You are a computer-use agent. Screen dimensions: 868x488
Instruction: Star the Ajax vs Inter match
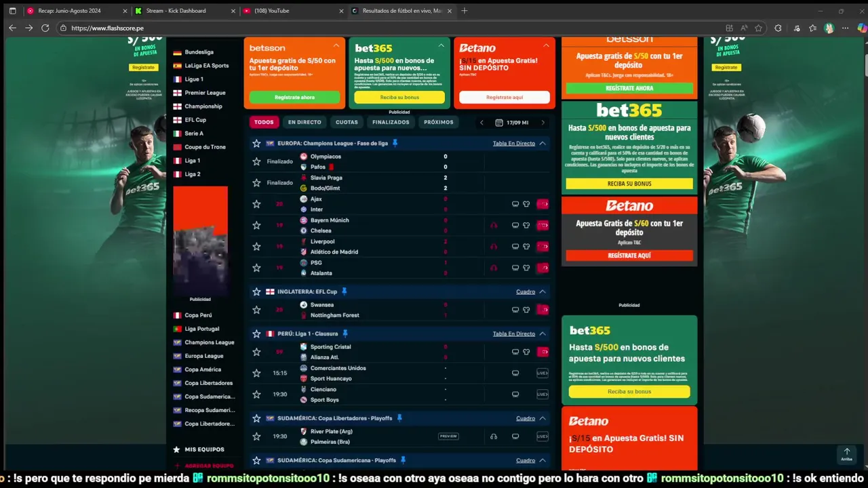(x=256, y=204)
